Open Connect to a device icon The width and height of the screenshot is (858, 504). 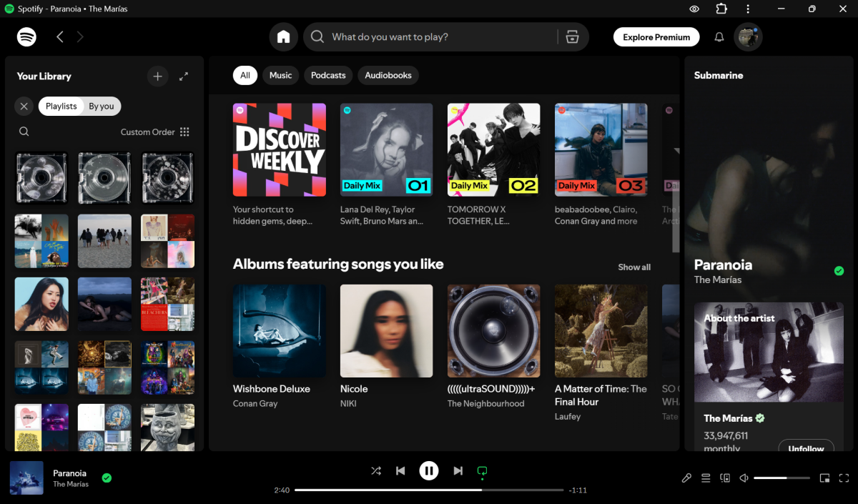(725, 478)
